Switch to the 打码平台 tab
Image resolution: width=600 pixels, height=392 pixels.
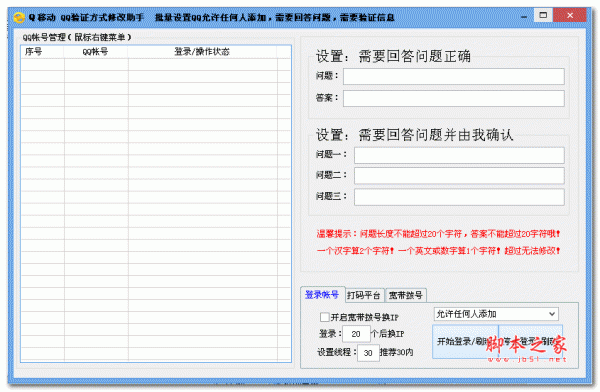[x=364, y=295]
